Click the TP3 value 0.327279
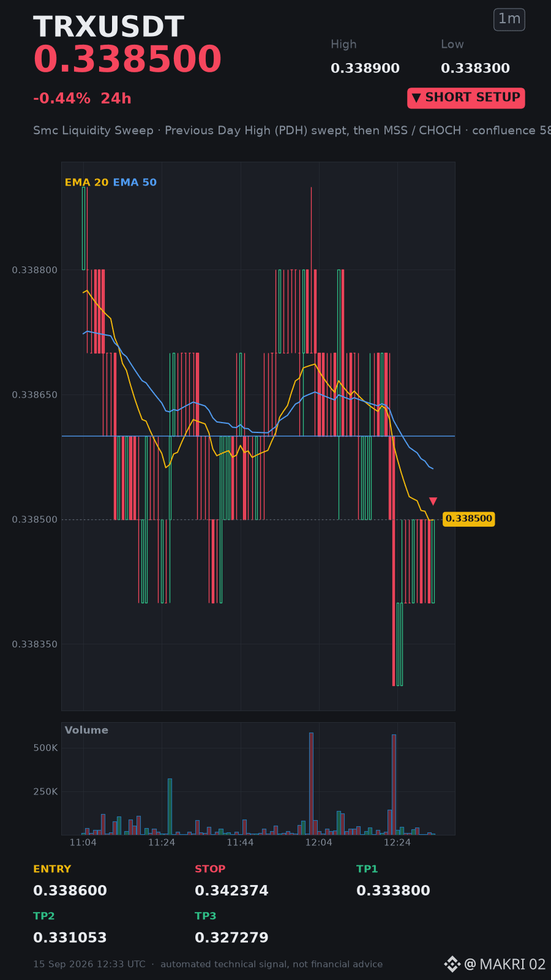This screenshot has height=980, width=551. (231, 938)
